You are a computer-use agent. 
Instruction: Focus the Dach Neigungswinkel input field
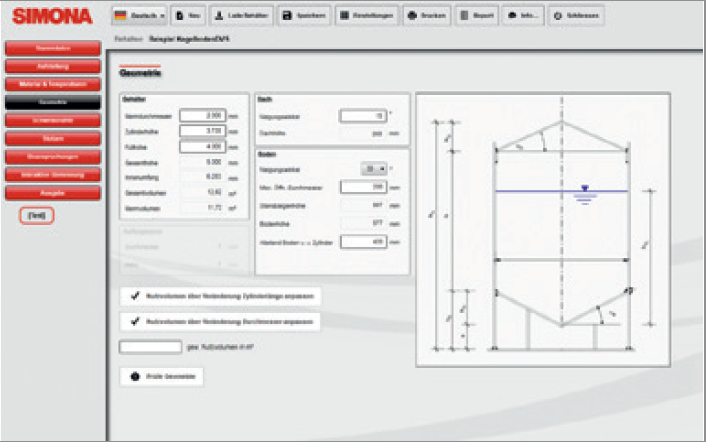[x=362, y=116]
